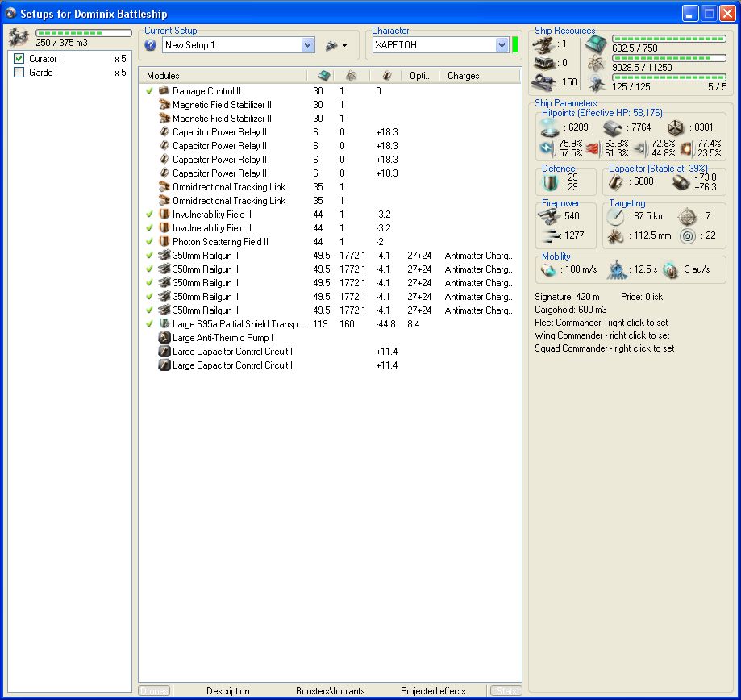Click the structure hitpoints icon
This screenshot has height=700, width=741.
[676, 127]
